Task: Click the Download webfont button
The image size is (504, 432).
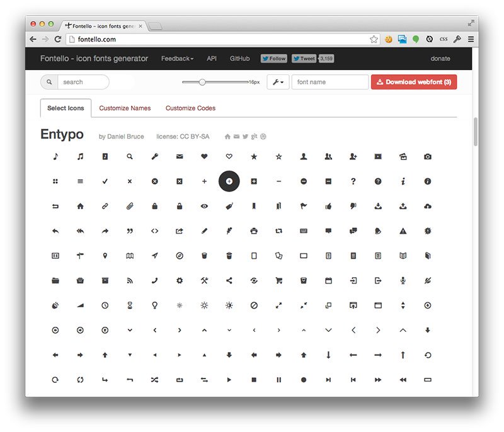Action: pyautogui.click(x=413, y=82)
